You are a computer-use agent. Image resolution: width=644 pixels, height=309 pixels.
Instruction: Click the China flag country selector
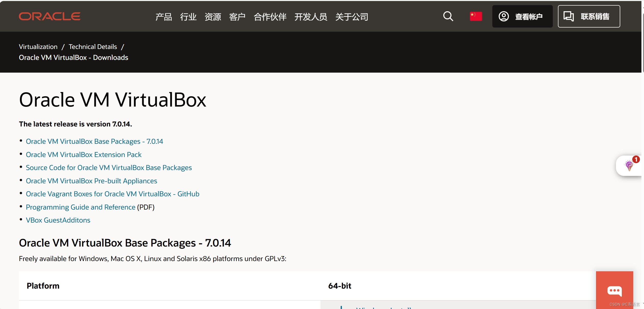[476, 16]
